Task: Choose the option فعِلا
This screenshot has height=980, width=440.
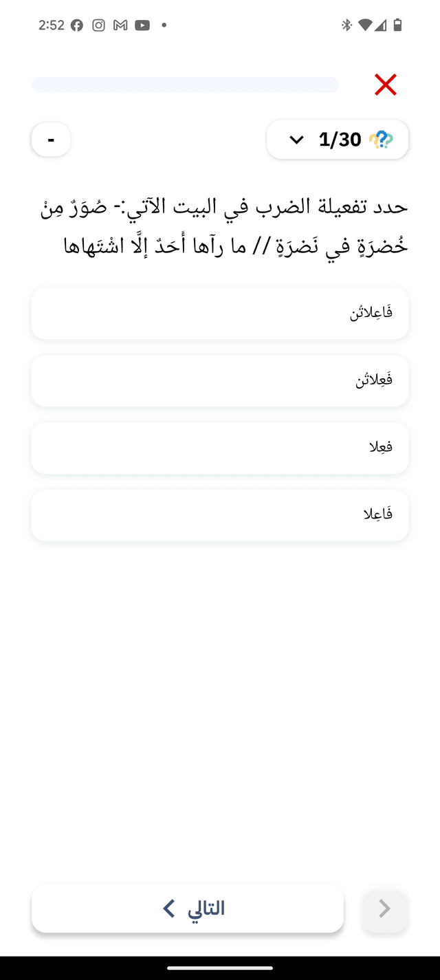Action: click(x=220, y=448)
